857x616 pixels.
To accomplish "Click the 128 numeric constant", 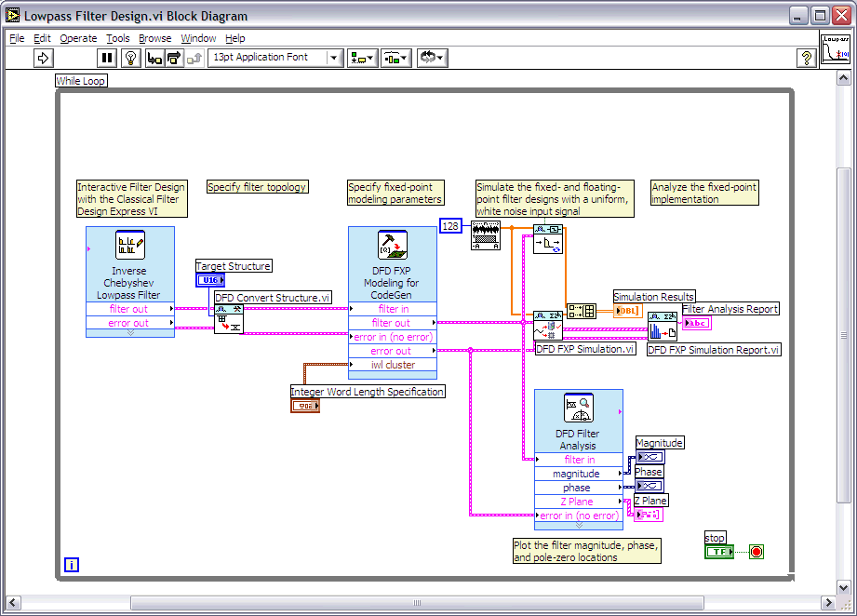I will click(450, 226).
